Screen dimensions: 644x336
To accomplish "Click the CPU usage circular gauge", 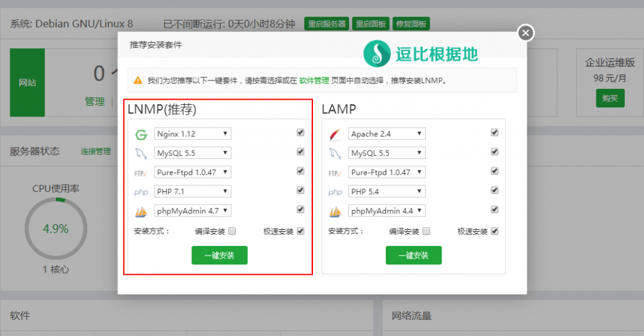I will click(55, 229).
